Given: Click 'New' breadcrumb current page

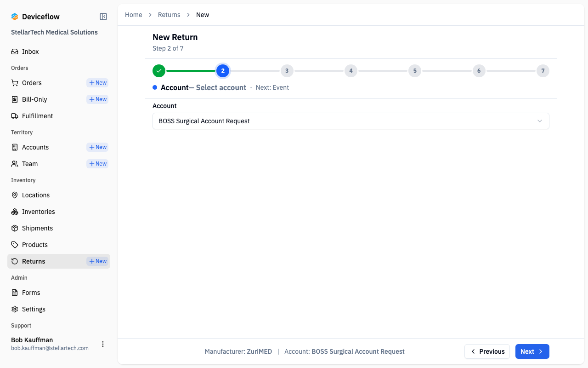Looking at the screenshot, I should point(203,15).
